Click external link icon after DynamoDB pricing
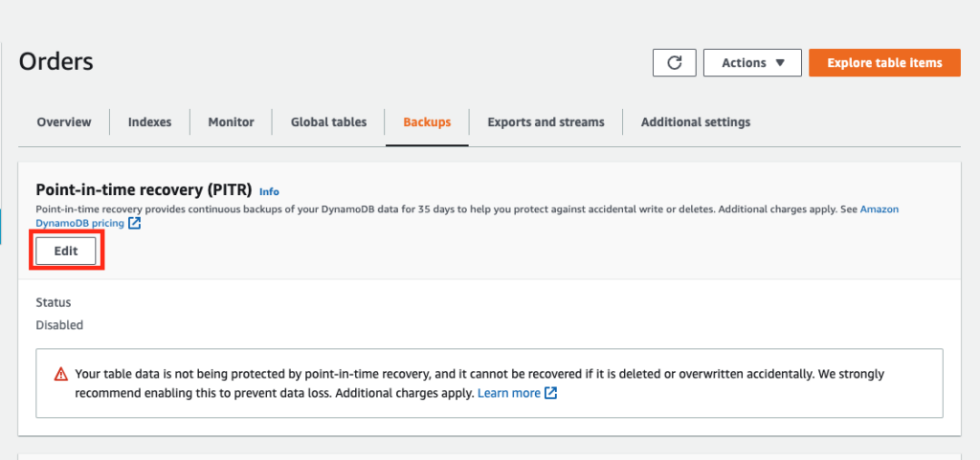 pos(134,223)
